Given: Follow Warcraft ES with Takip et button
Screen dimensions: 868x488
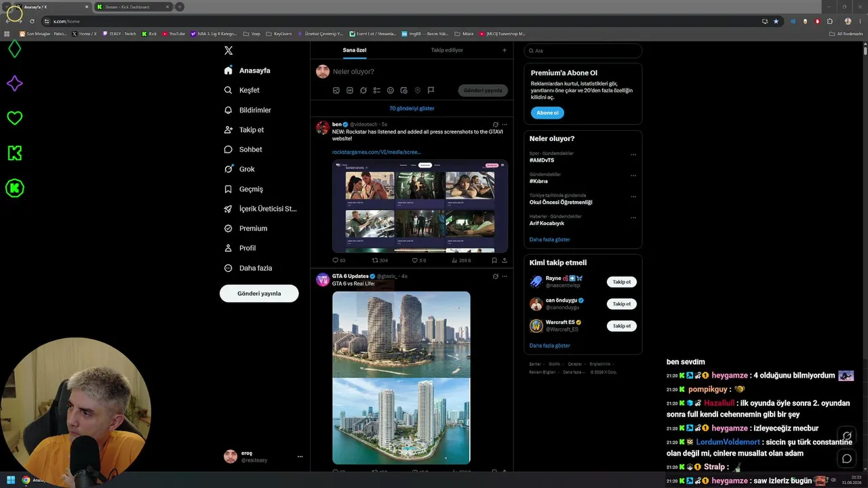Looking at the screenshot, I should (x=622, y=326).
